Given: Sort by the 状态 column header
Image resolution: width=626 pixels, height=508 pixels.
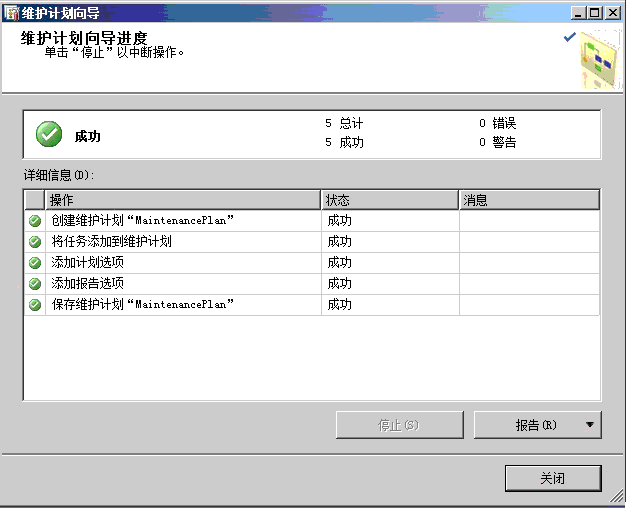Looking at the screenshot, I should point(389,200).
